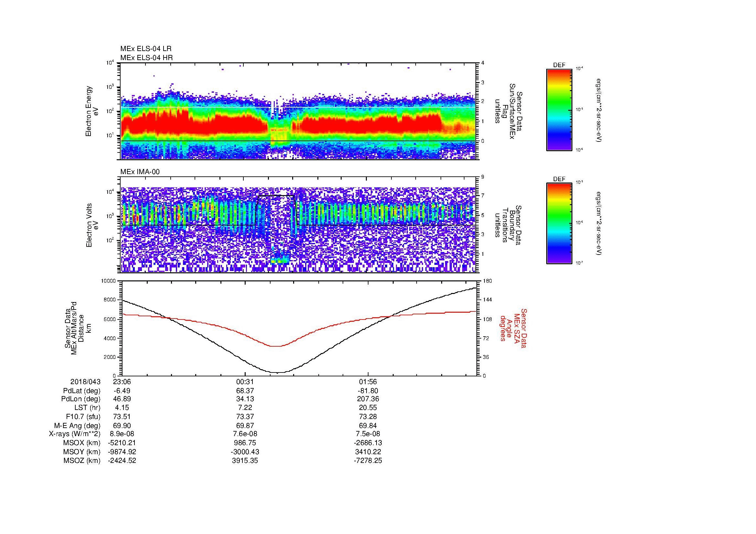Click the 'Electron Energy eV' axis label
Image resolution: width=756 pixels, height=534 pixels.
[x=92, y=111]
